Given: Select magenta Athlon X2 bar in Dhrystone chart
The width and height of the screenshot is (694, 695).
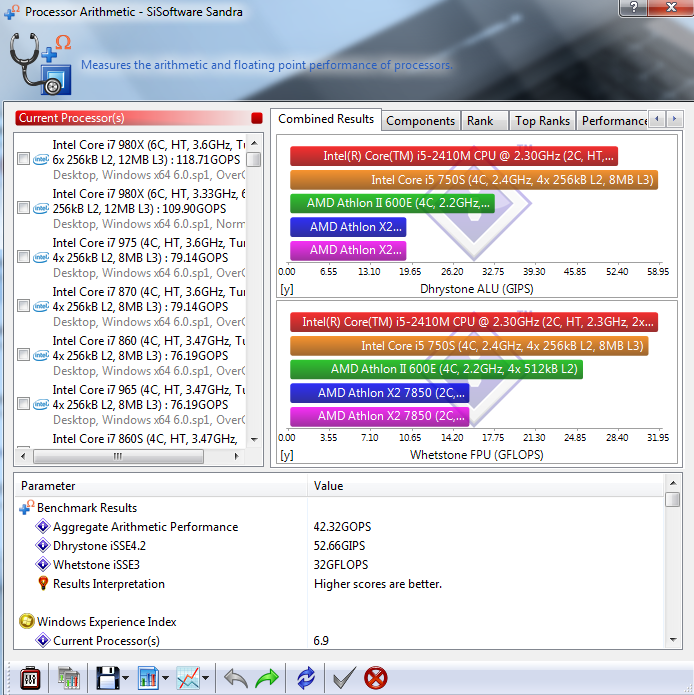Looking at the screenshot, I should 348,250.
